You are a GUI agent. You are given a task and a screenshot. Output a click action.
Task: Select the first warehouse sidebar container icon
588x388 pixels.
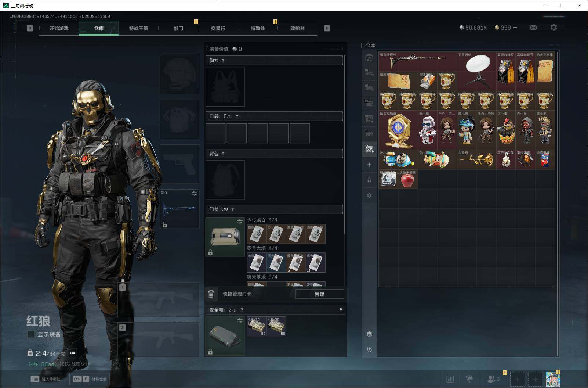tap(369, 58)
